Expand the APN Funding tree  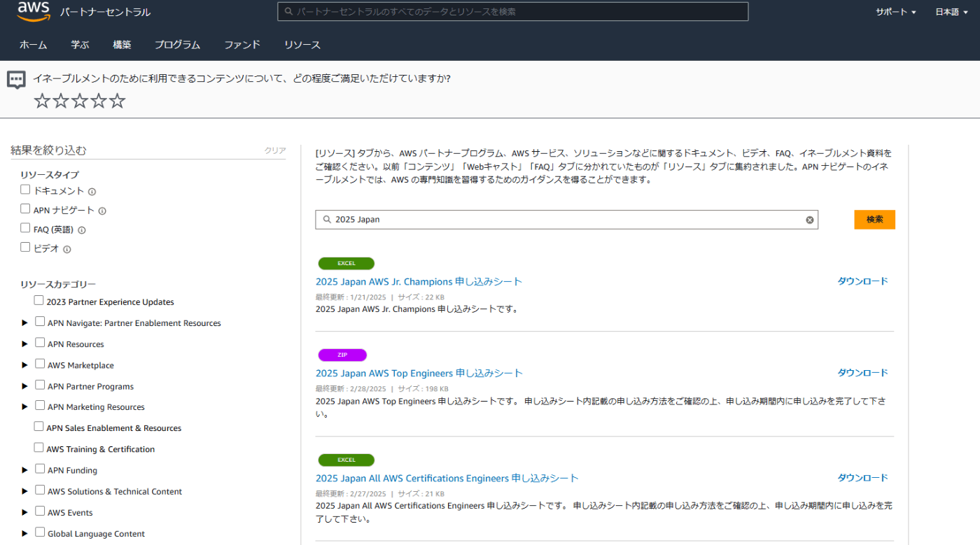pyautogui.click(x=24, y=470)
